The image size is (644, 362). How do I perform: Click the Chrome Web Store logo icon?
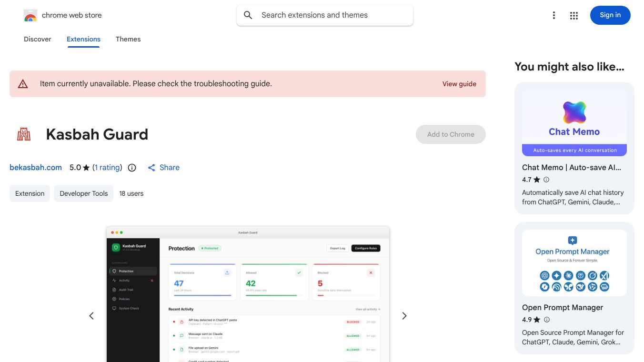pos(30,15)
